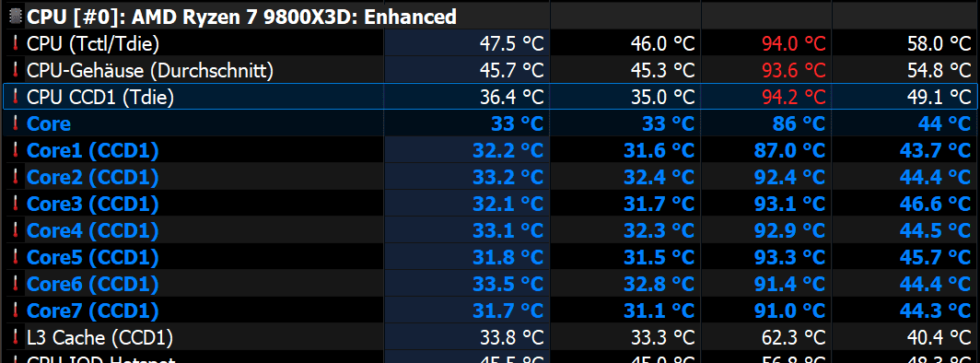This screenshot has height=363, width=980.
Task: Click the thermometer icon beside Core1 (CCD1)
Action: pos(15,150)
